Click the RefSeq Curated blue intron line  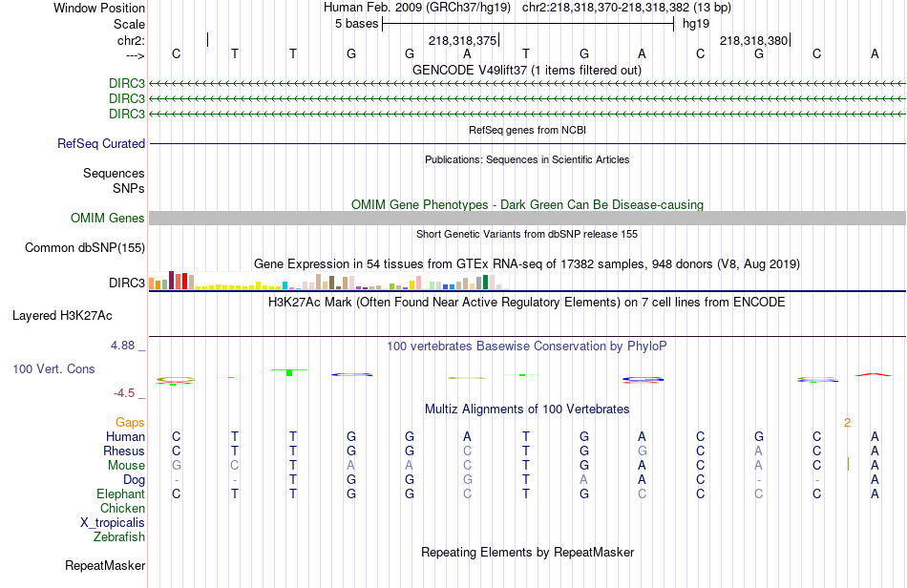527,143
